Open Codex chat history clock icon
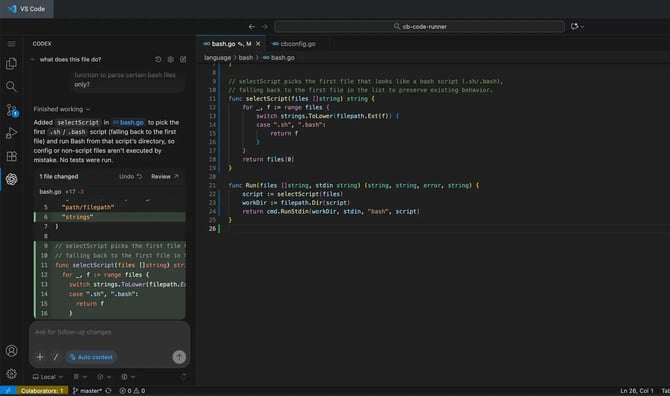Image resolution: width=670 pixels, height=396 pixels. point(158,59)
